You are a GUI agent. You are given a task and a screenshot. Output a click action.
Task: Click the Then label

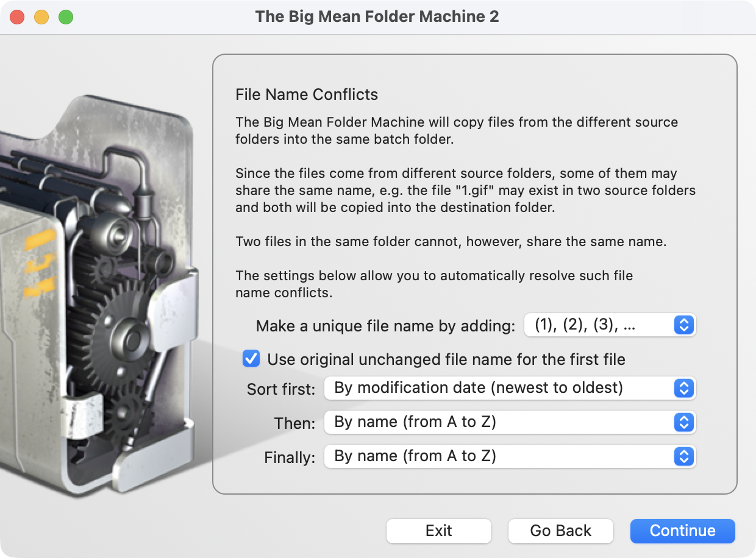coord(295,423)
